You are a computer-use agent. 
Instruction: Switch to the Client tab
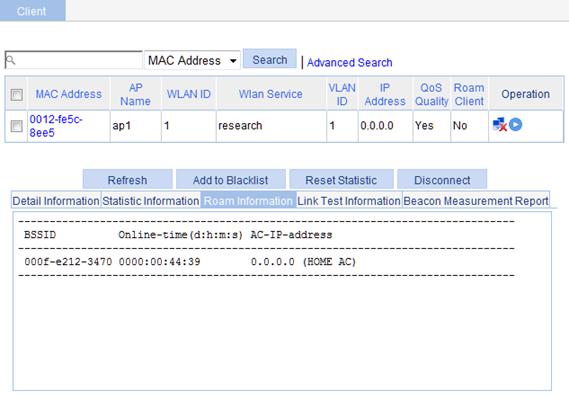[x=32, y=11]
